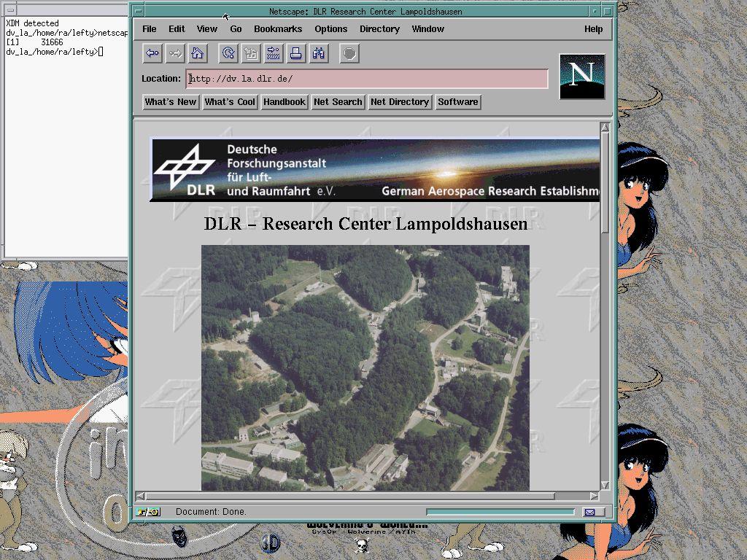Click the skull and crossbones desktop icon
This screenshot has height=560, width=747.
pyautogui.click(x=363, y=545)
